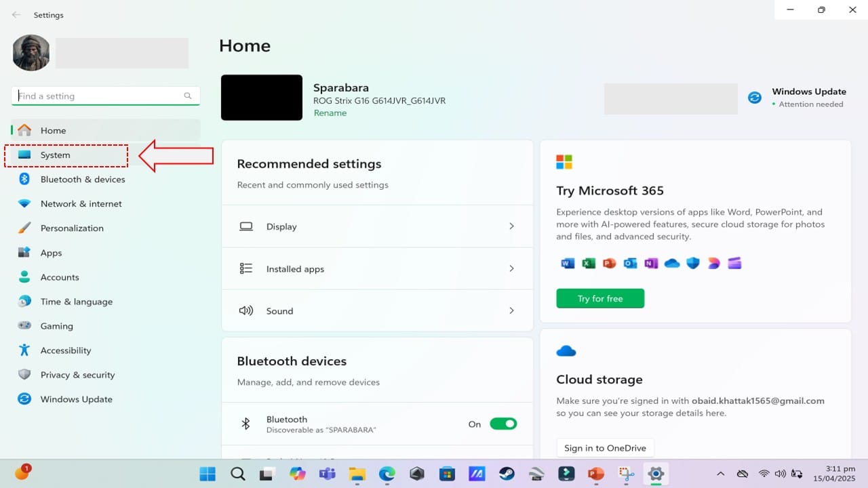Image resolution: width=868 pixels, height=488 pixels.
Task: Click the Bluetooth symbol in Bluetooth devices card
Action: [x=246, y=424]
